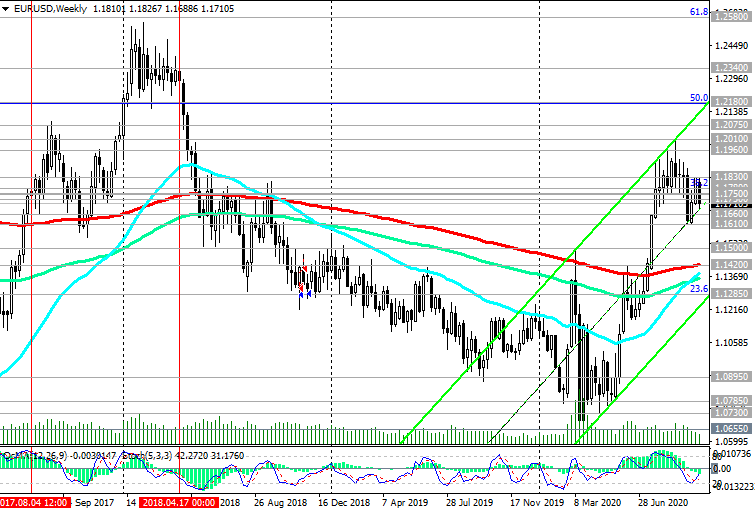755x513 pixels.
Task: Click the 1.24490 price axis value
Action: (732, 46)
